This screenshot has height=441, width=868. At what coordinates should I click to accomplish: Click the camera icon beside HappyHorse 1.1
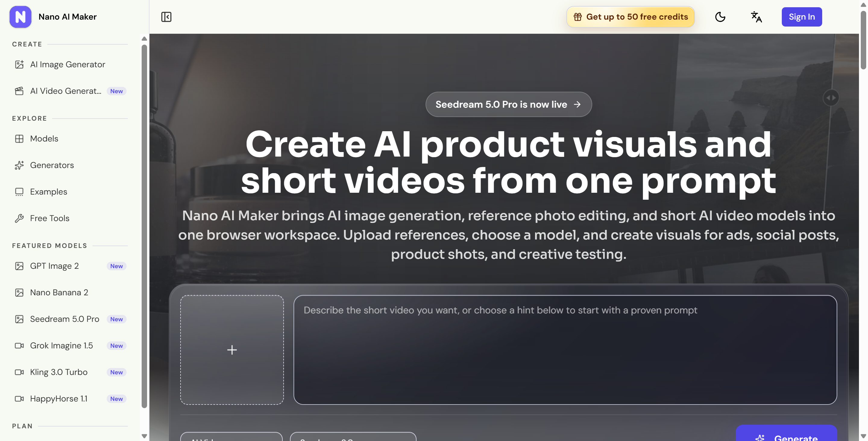click(19, 399)
